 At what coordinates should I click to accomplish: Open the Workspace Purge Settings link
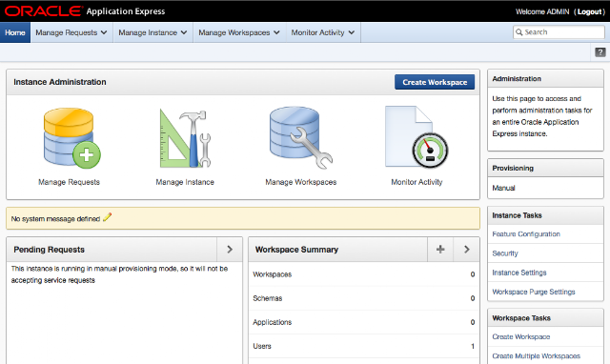click(534, 292)
